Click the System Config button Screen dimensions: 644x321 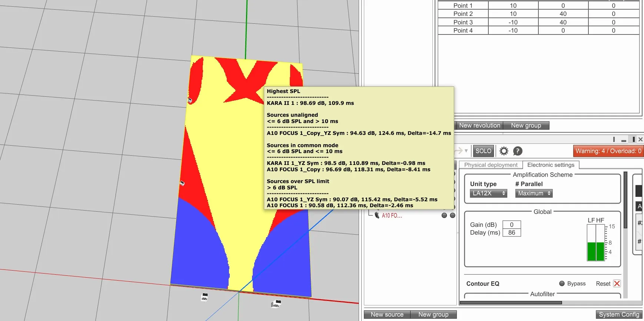click(619, 314)
